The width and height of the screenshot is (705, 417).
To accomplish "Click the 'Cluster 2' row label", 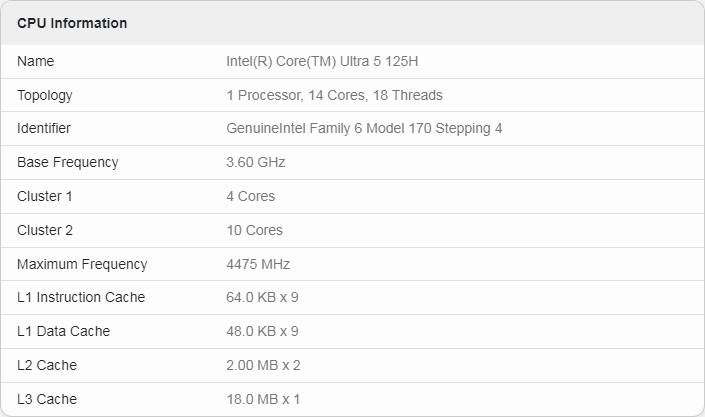I will click(x=45, y=230).
